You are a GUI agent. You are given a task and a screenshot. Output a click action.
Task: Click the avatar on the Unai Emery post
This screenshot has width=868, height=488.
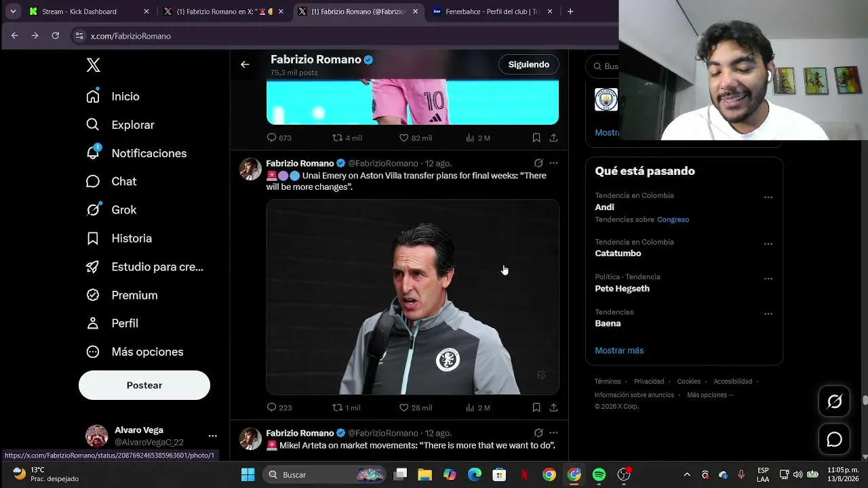pyautogui.click(x=250, y=169)
